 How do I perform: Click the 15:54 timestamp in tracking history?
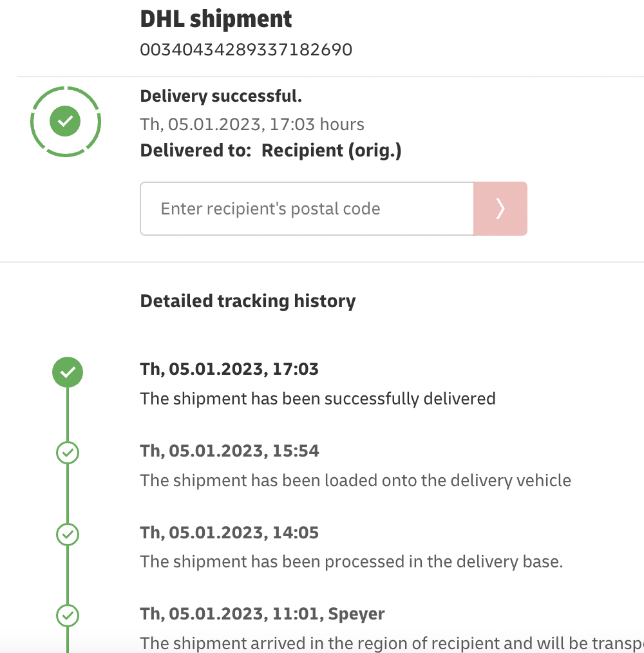(229, 450)
